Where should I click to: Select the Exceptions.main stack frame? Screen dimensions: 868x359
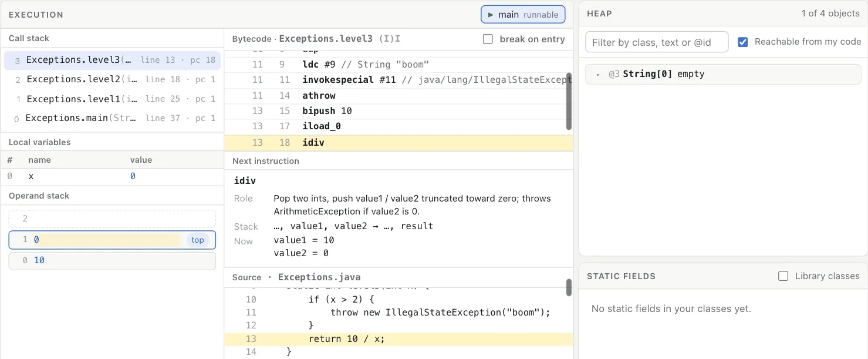coord(113,118)
